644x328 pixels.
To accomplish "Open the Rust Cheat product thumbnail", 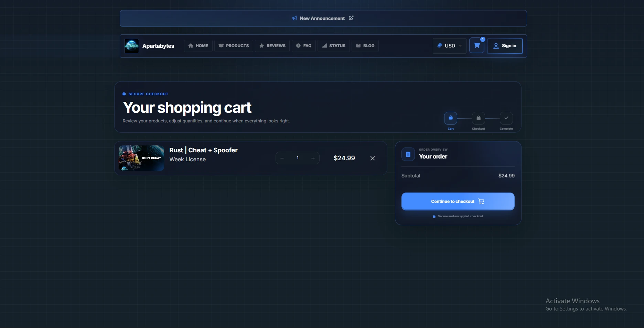I will [141, 158].
